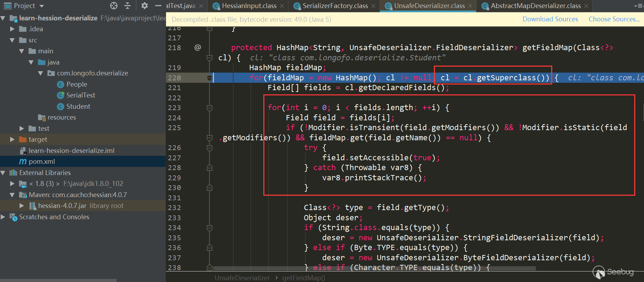
Task: Click the @ gutter icon on line 218
Action: click(x=198, y=47)
